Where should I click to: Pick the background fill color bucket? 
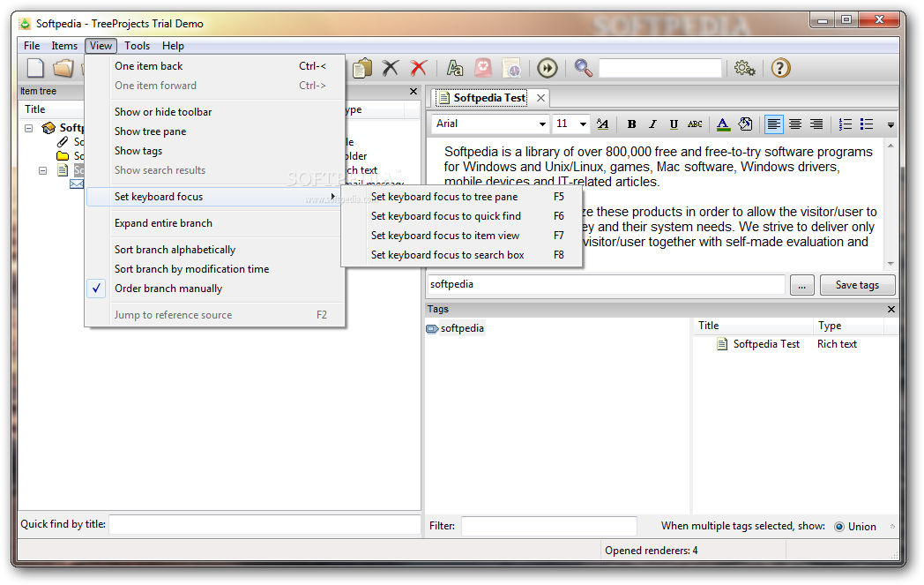[745, 124]
